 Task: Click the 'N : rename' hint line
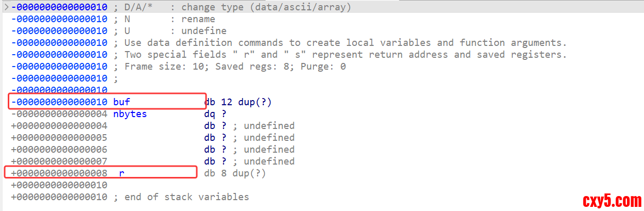[x=170, y=19]
